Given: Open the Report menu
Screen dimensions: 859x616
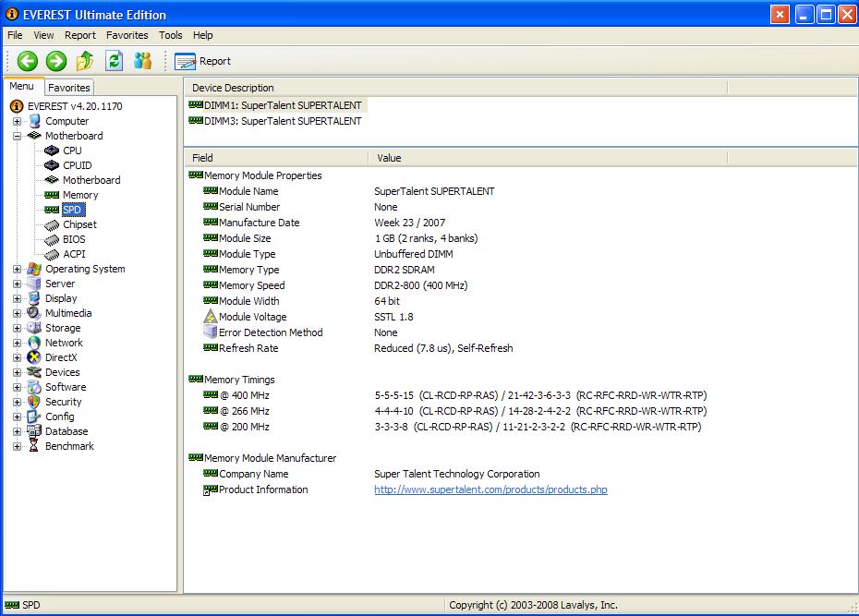Looking at the screenshot, I should [80, 35].
